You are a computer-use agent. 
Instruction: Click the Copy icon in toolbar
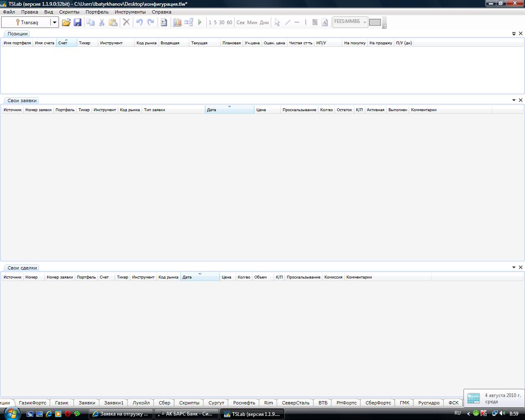90,22
